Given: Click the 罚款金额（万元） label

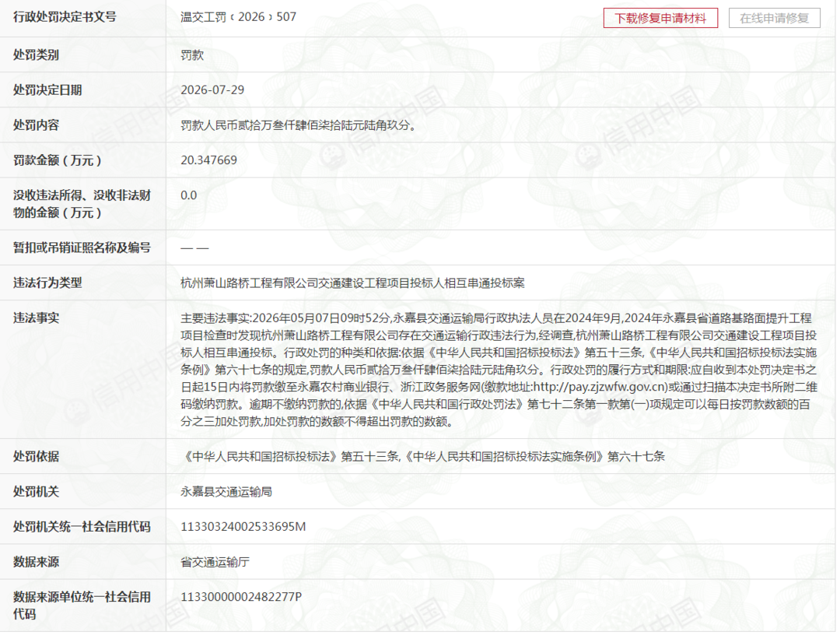Looking at the screenshot, I should (58, 160).
